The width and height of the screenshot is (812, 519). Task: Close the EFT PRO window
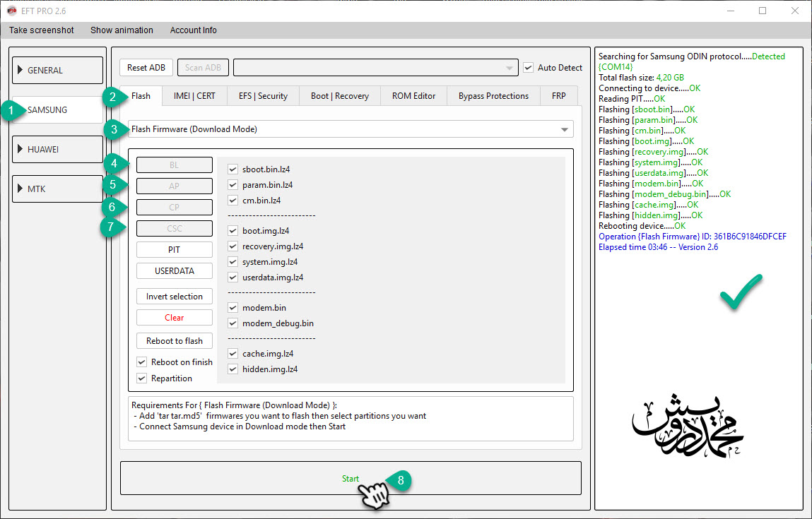pos(795,11)
